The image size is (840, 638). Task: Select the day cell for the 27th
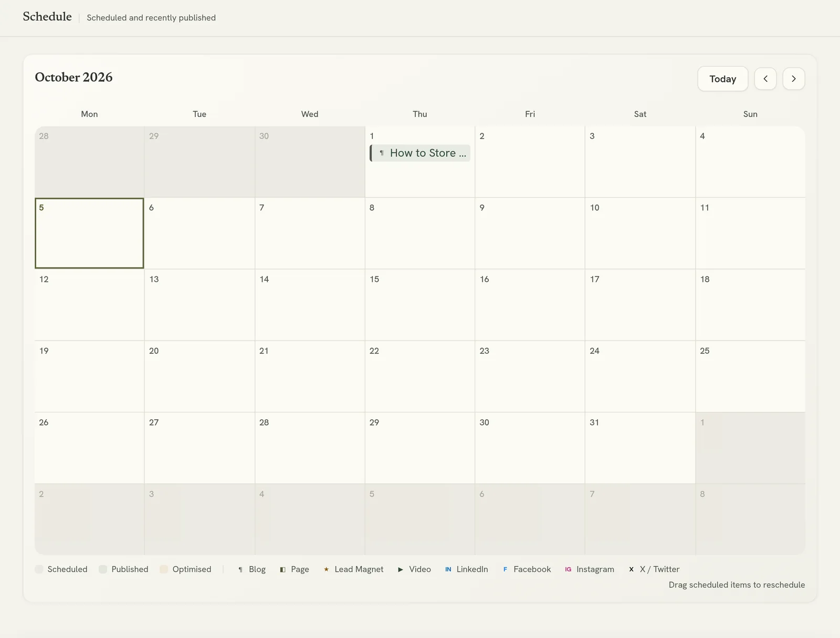[199, 448]
